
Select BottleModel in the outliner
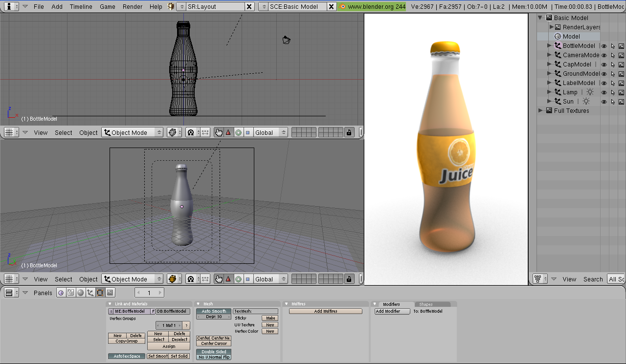pyautogui.click(x=579, y=45)
